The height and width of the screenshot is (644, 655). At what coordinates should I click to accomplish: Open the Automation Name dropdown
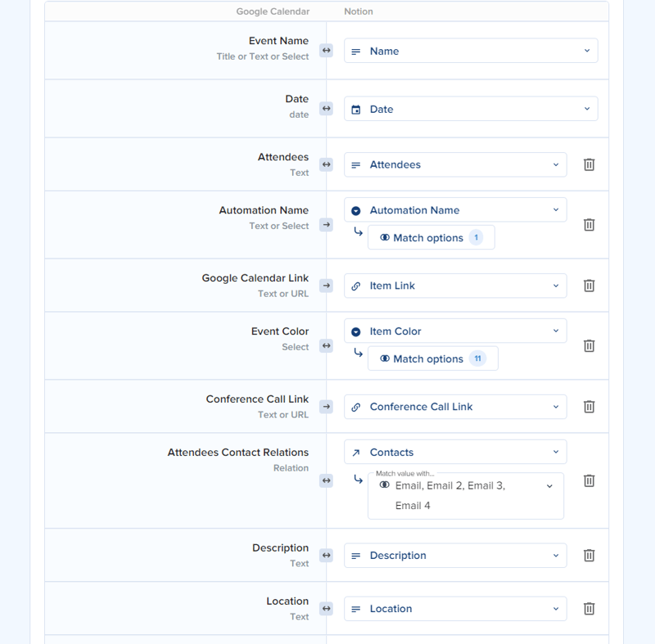point(455,209)
